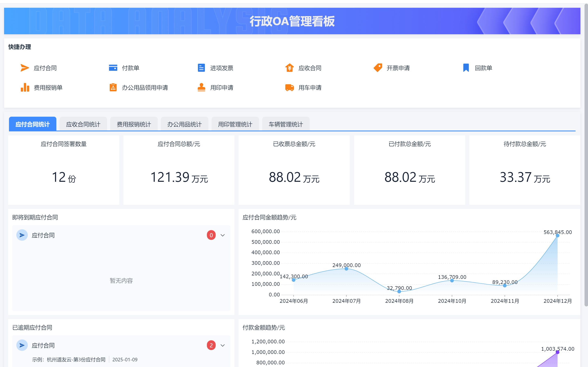Switch to 费用报销统计 tab
Viewport: 588px width, 367px height.
click(134, 124)
